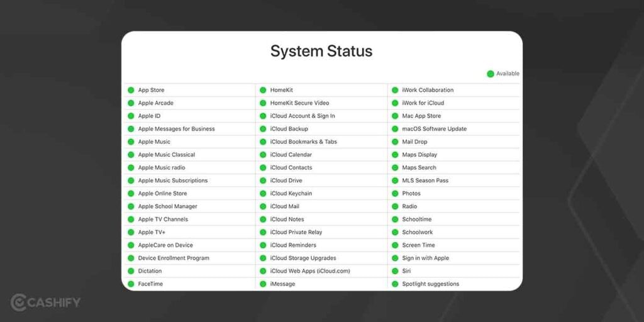Click the green dot next to Mail Drop
644x322 pixels.
click(x=395, y=142)
